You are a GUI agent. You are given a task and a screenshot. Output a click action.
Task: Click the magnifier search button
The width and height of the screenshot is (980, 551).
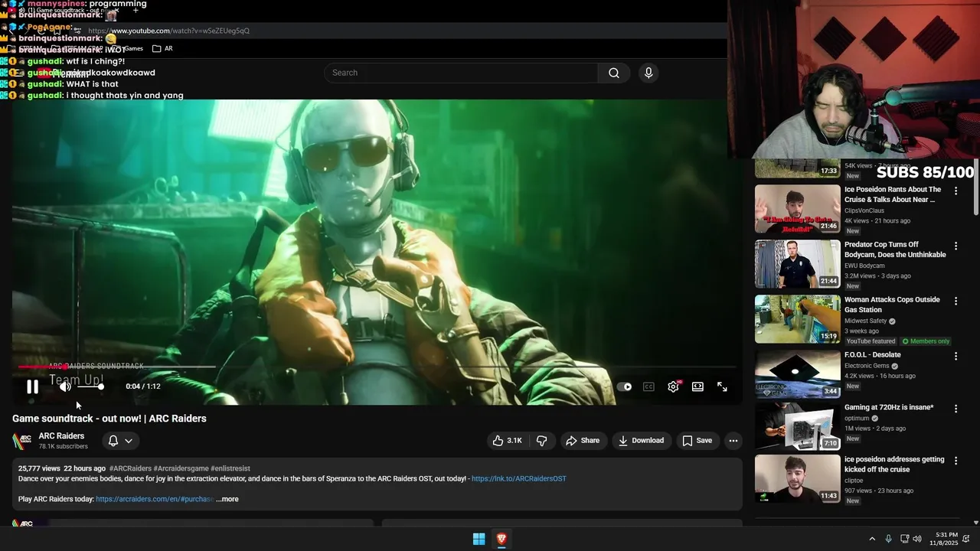point(614,73)
